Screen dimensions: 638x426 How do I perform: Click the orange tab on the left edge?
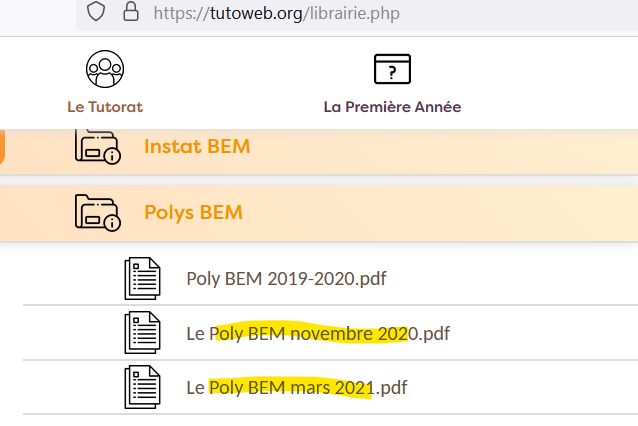[x=2, y=145]
